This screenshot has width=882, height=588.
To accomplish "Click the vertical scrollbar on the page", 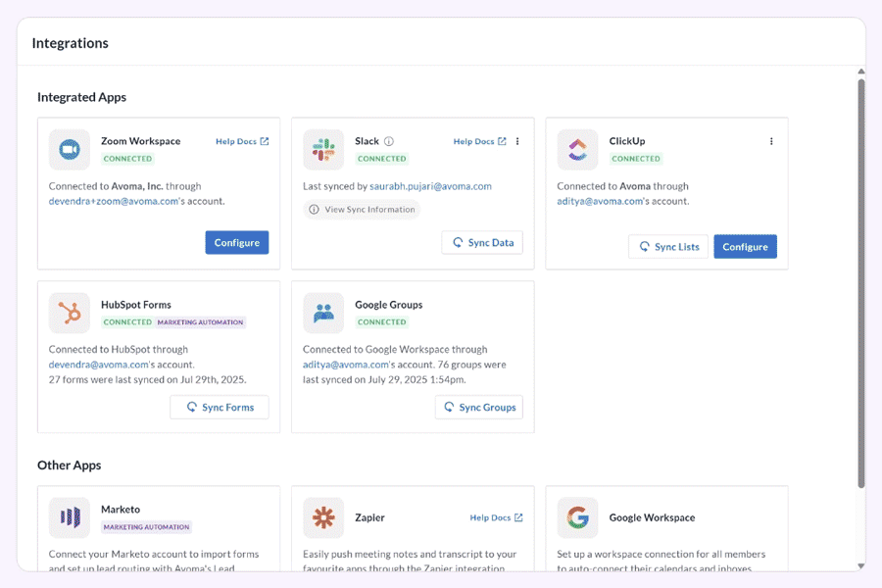I will [x=861, y=284].
